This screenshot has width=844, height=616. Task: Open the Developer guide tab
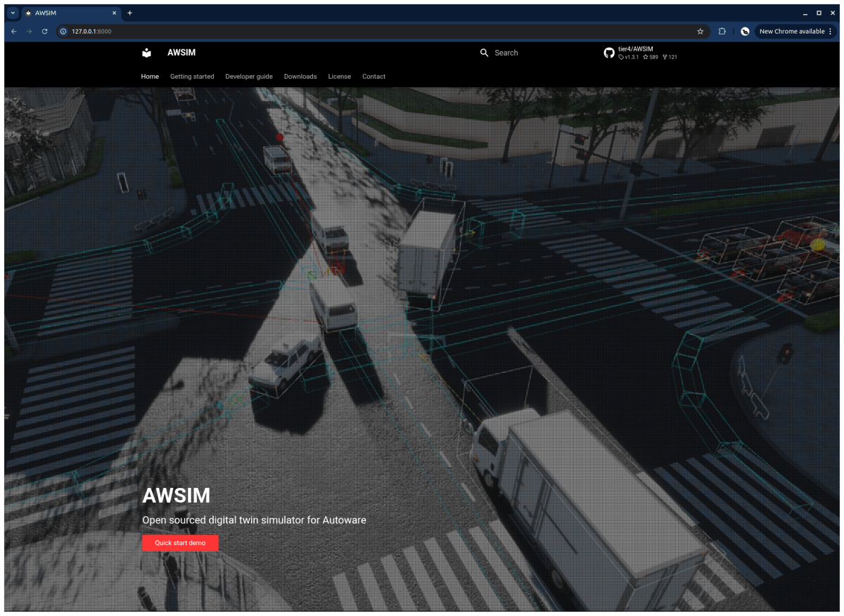249,77
